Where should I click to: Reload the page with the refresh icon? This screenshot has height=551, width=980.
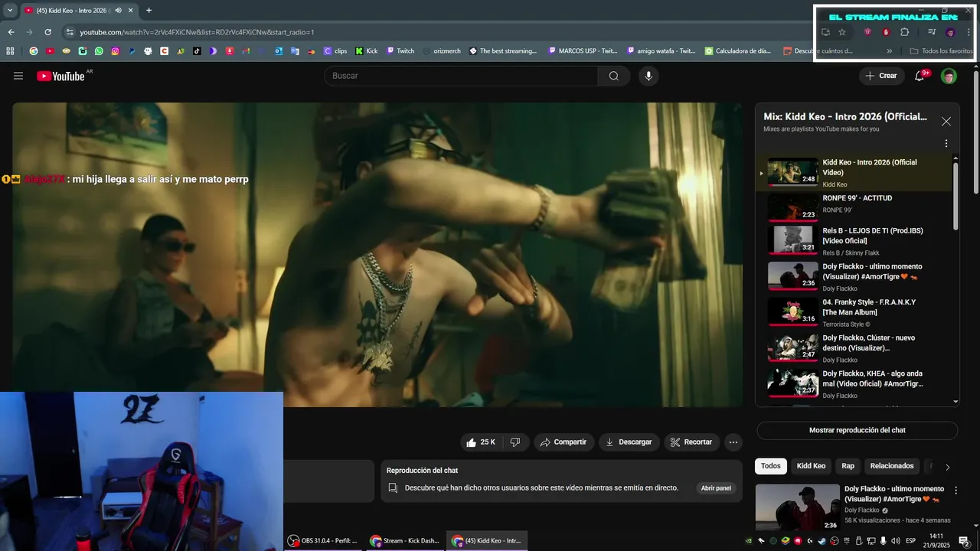[x=47, y=32]
